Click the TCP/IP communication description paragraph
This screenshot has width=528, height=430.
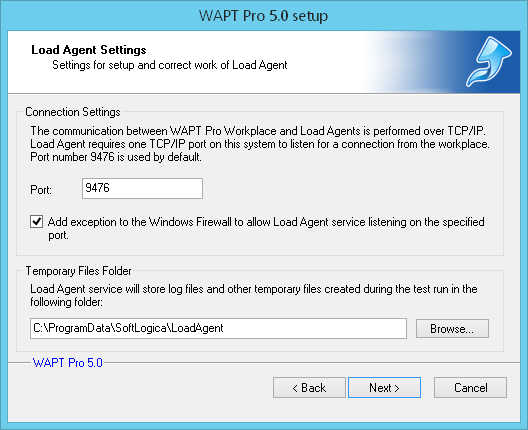click(x=260, y=144)
